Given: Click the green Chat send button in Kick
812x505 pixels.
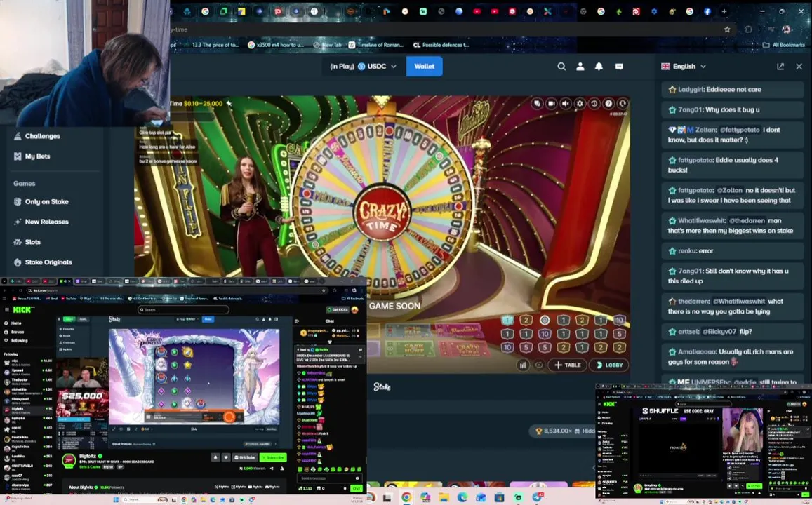Looking at the screenshot, I should 356,488.
